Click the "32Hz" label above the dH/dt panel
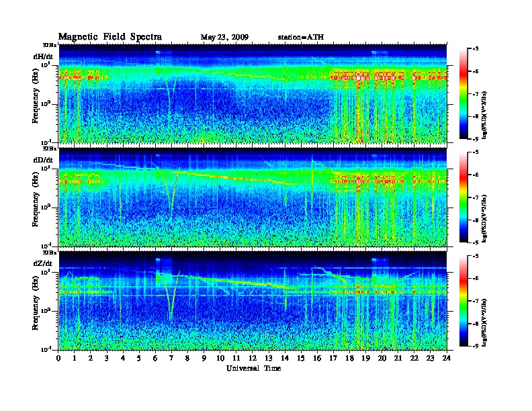 pyautogui.click(x=50, y=45)
